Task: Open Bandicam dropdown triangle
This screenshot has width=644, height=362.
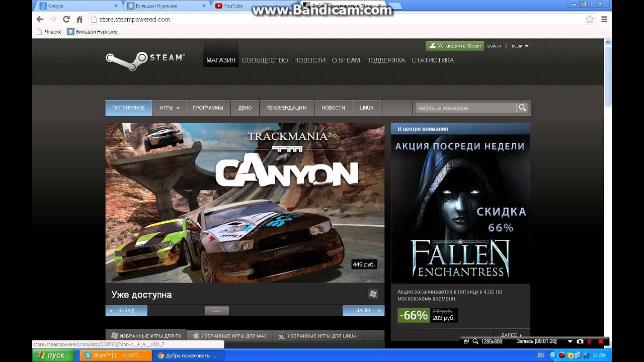Action: (570, 341)
